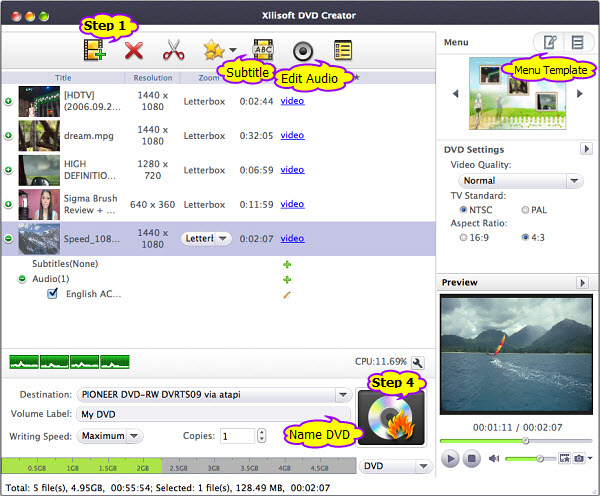The height and width of the screenshot is (496, 600).
Task: Expand the DVD Settings panel arrow
Action: [x=586, y=148]
